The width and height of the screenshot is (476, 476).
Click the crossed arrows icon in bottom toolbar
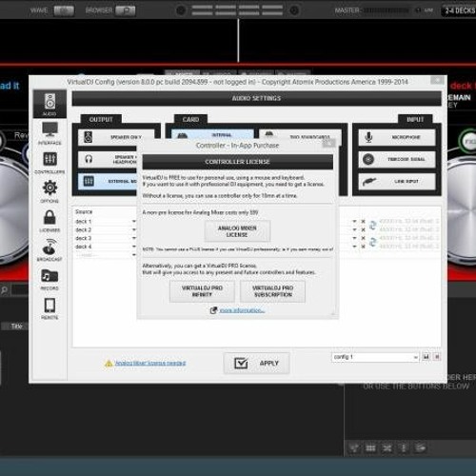(387, 448)
